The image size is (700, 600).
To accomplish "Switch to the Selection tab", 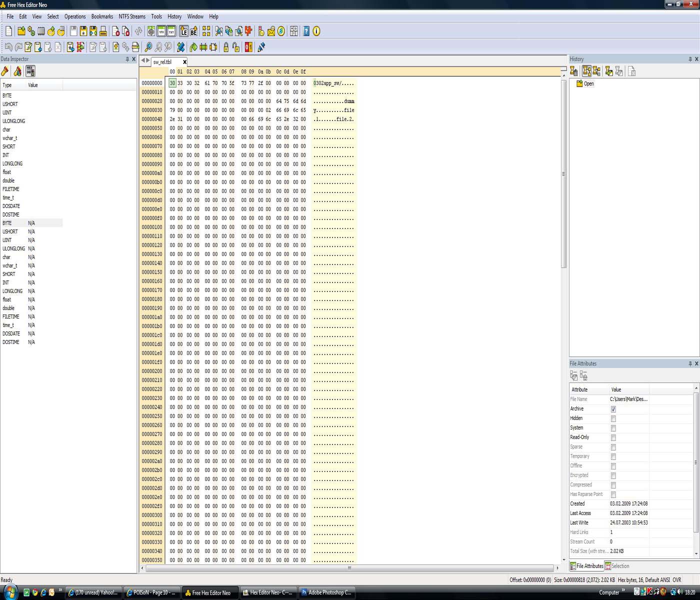I will point(617,566).
